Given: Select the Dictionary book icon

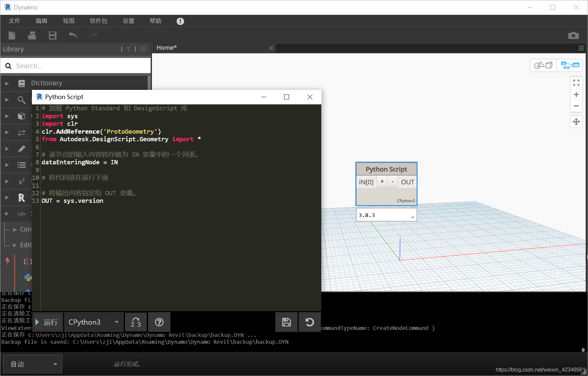Looking at the screenshot, I should (x=21, y=83).
